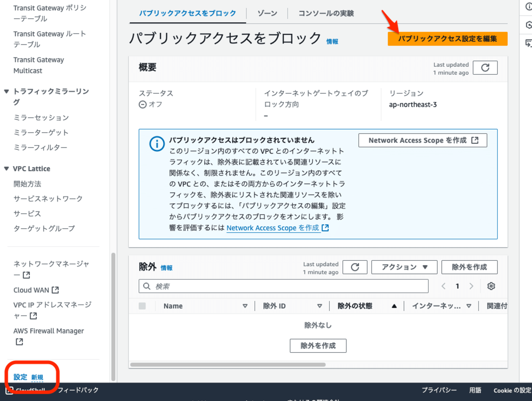This screenshot has width=532, height=401.
Task: Open ミラーフィルター in sidebar
Action: pyautogui.click(x=40, y=147)
